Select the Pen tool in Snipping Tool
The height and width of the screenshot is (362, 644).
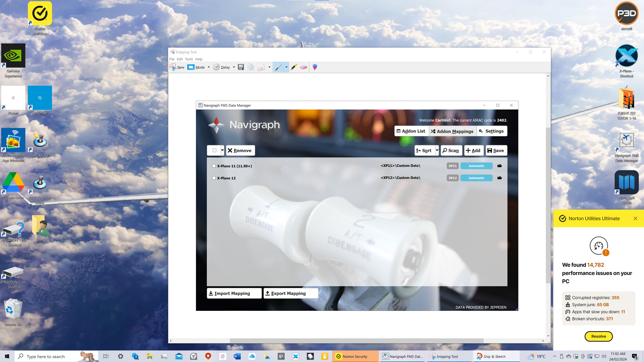(x=278, y=67)
